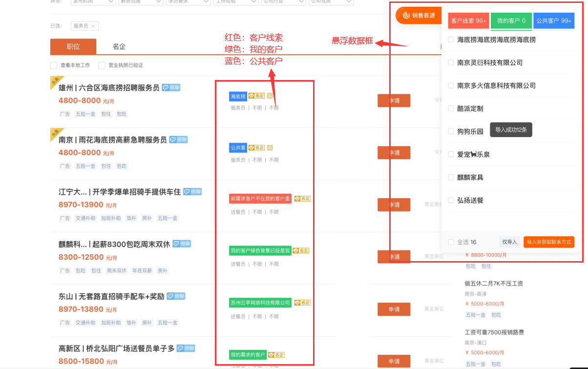Screen dimensions: 588x369
Task: Switch to the 名企 tab
Action: point(119,47)
